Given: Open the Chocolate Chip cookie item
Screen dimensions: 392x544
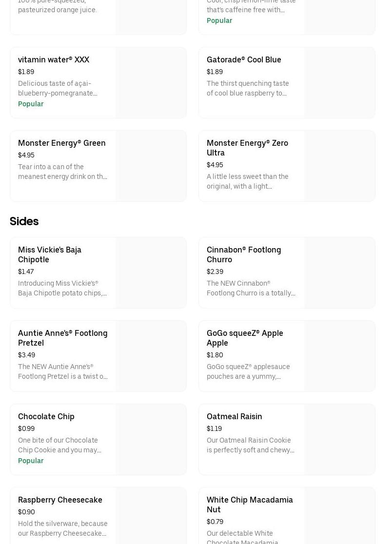Looking at the screenshot, I should 46,416.
